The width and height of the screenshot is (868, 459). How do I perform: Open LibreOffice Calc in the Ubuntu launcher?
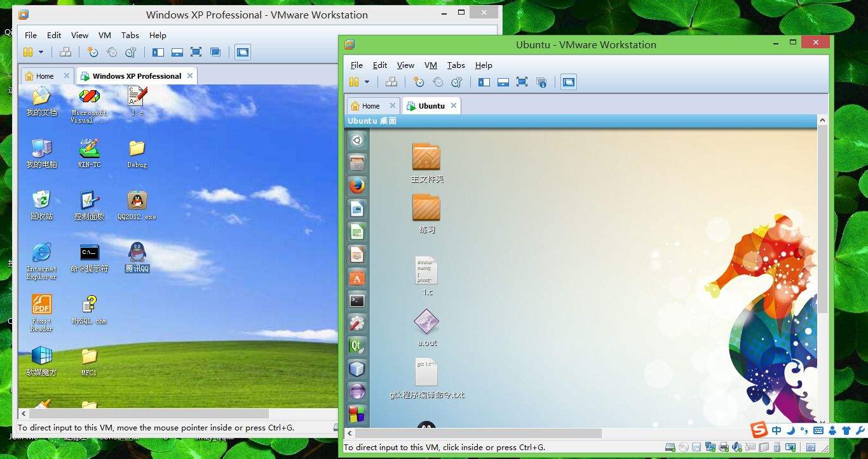point(357,232)
